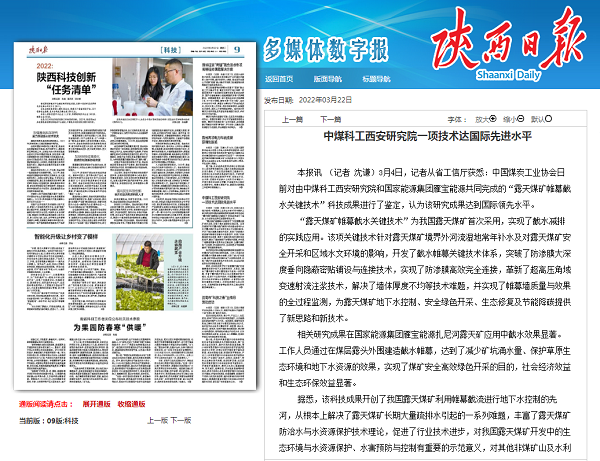Click the page number 9 on newspaper
The image size is (600, 461).
pos(237,50)
